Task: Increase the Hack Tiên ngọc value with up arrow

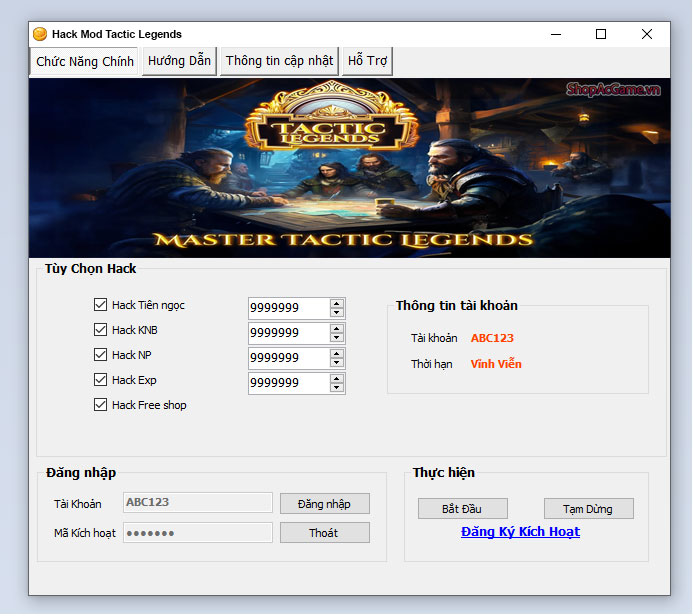Action: (x=337, y=304)
